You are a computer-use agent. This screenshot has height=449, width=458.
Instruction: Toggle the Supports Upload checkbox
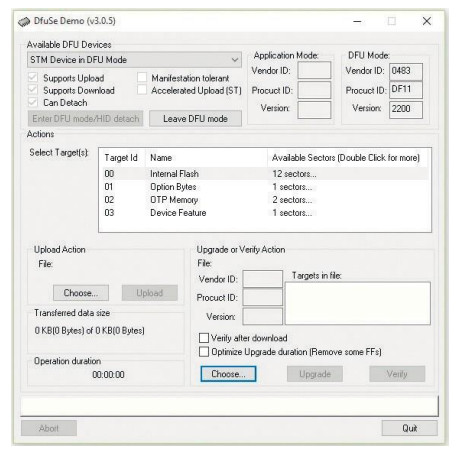(33, 78)
